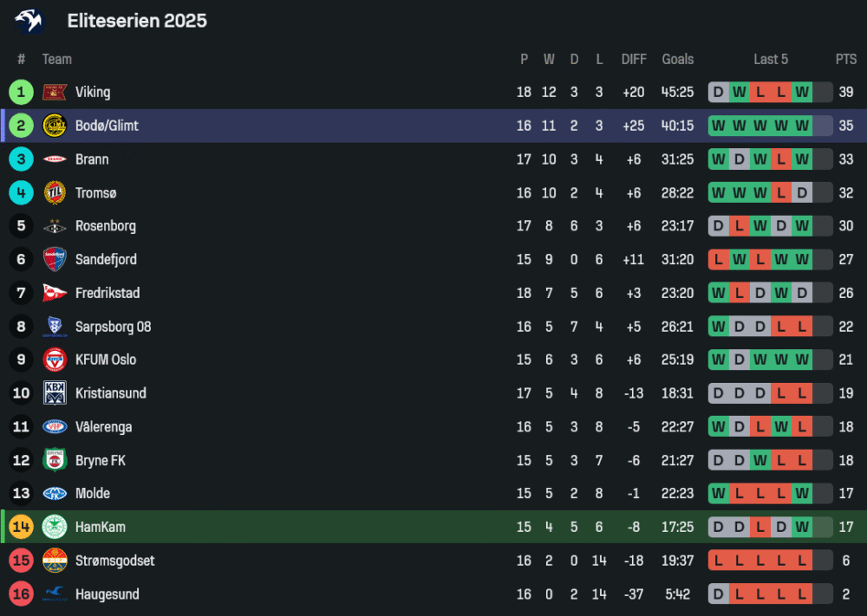The width and height of the screenshot is (867, 616).
Task: Sort standings by DIFF column header
Action: tap(634, 59)
